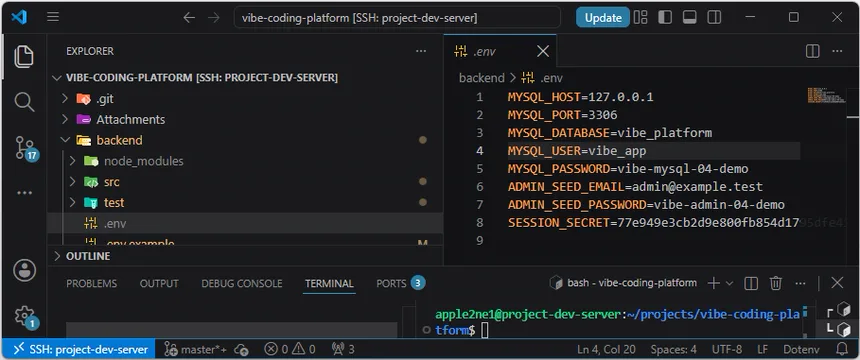
Task: Open Source Control view with 17 changes
Action: coord(25,148)
